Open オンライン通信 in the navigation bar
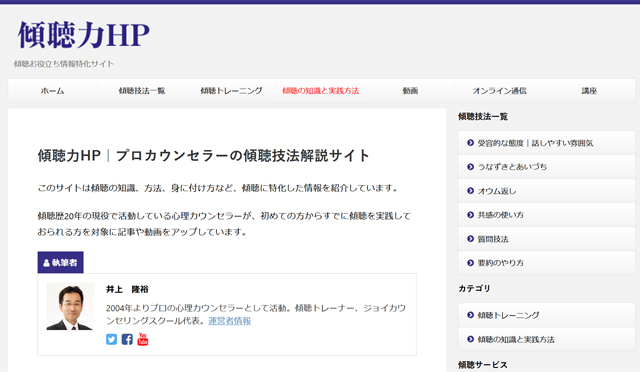Screen dimensions: 640x372 (x=500, y=91)
